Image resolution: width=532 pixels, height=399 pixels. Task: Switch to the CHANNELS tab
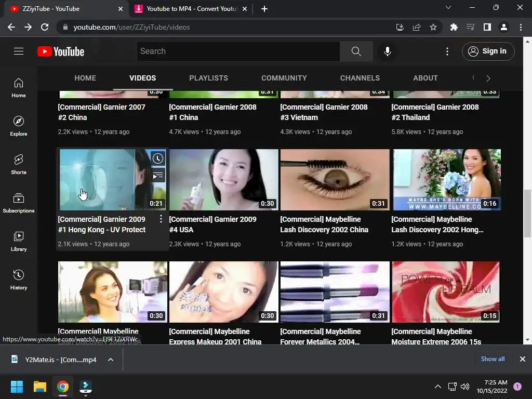tap(360, 78)
